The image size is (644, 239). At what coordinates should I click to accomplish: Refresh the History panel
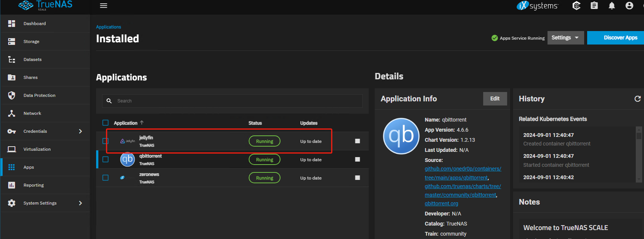pos(638,99)
